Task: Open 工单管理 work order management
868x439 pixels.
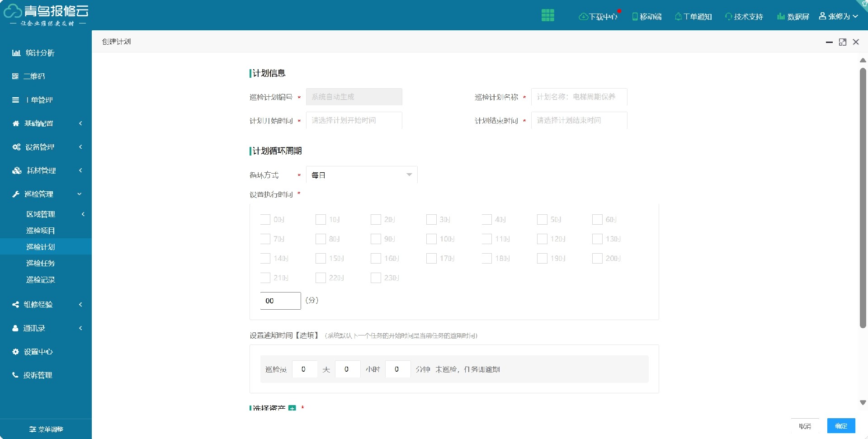Action: (38, 100)
